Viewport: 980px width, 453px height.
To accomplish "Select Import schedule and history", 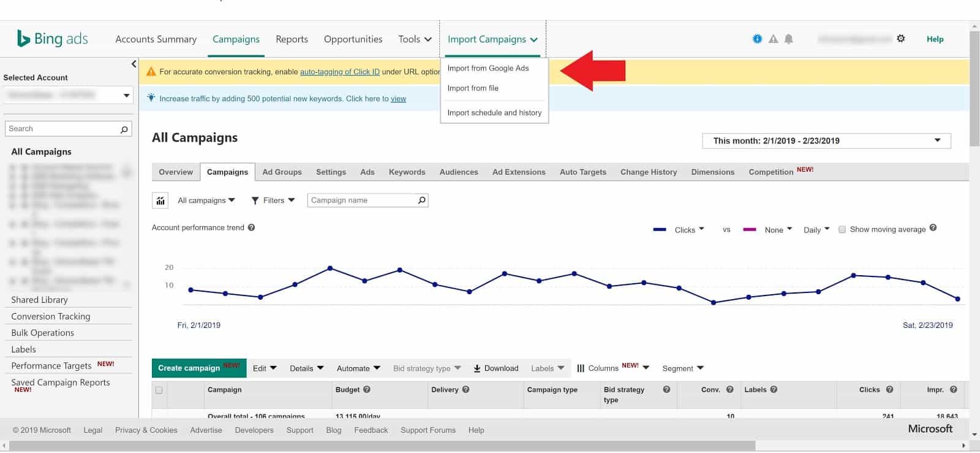I will (x=494, y=113).
